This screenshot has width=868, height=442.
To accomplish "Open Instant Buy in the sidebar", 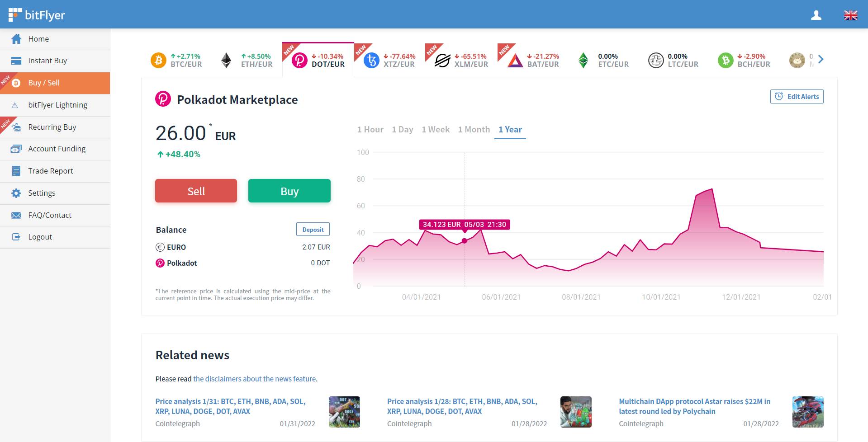I will pos(55,61).
